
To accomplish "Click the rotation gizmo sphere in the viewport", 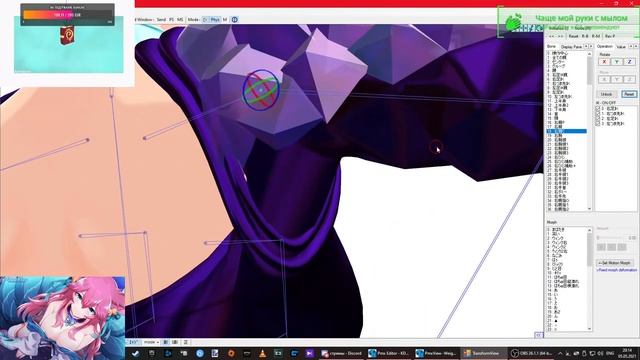I will click(x=261, y=90).
